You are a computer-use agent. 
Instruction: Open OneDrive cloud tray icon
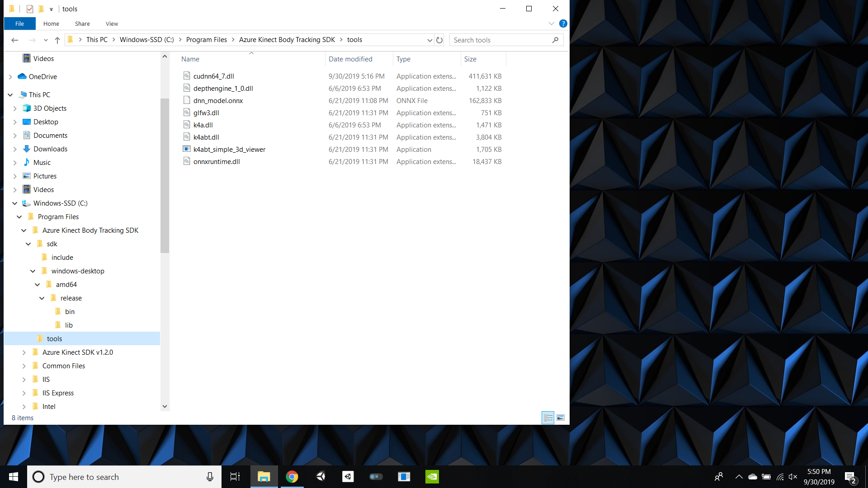[x=753, y=477]
